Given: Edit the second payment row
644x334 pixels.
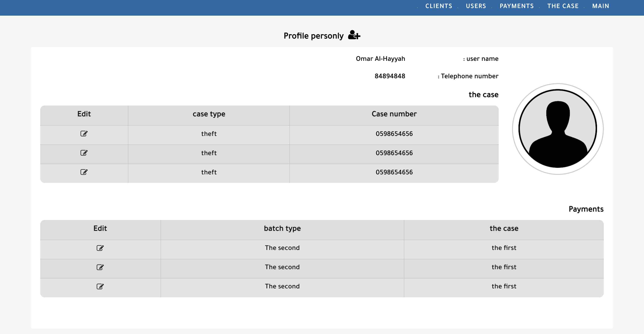Looking at the screenshot, I should click(100, 267).
